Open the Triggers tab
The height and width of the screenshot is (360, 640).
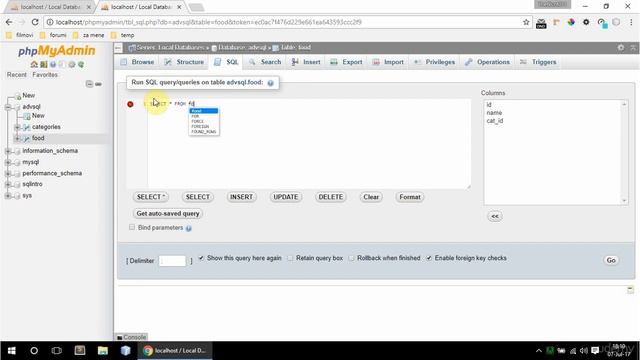tap(538, 62)
